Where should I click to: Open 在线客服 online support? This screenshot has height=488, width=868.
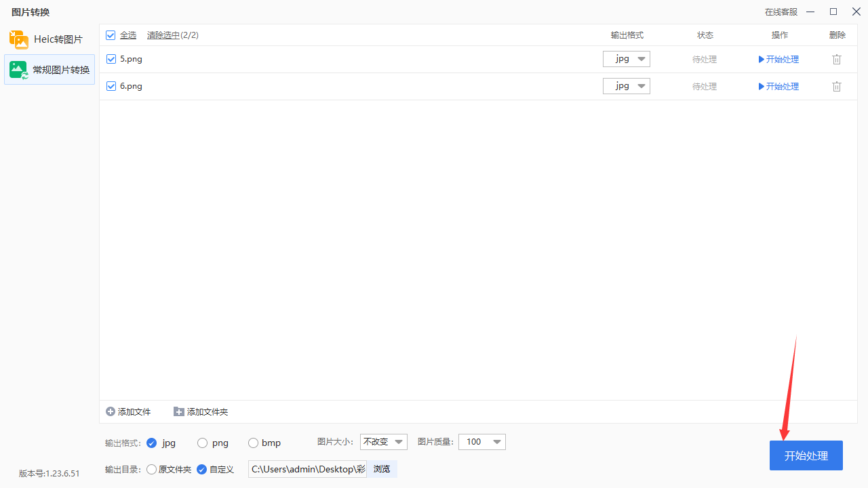(781, 12)
